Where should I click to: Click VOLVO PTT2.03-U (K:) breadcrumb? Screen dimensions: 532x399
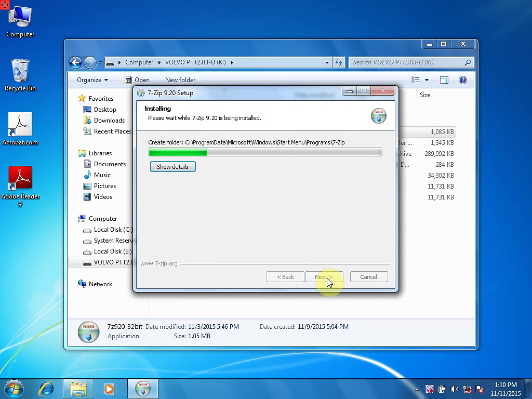tap(195, 62)
